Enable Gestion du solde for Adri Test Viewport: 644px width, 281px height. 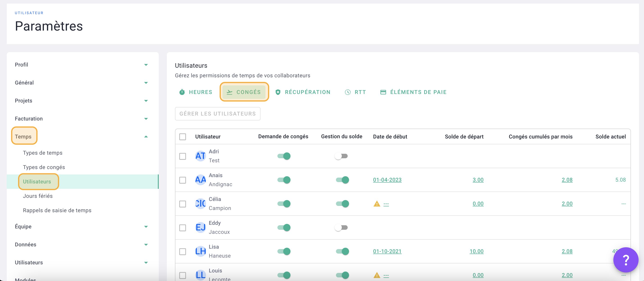tap(341, 156)
